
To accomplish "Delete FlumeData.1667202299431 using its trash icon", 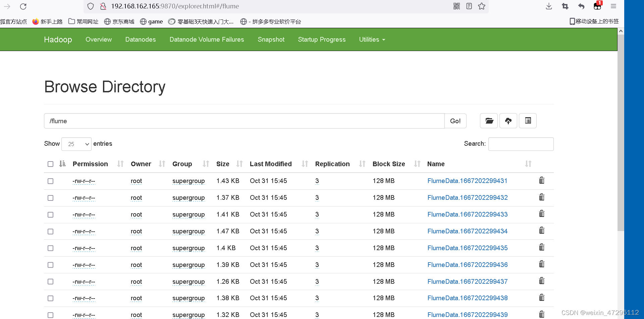I will tap(541, 180).
